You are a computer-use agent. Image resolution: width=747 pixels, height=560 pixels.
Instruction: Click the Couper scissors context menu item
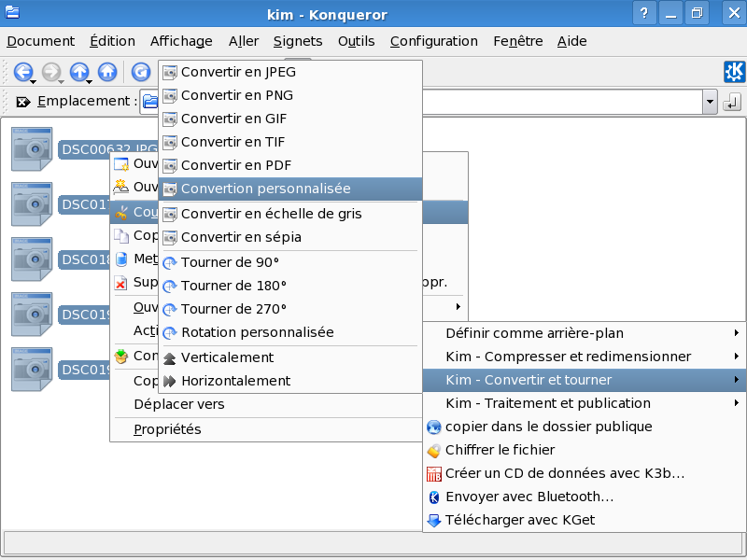coord(134,212)
